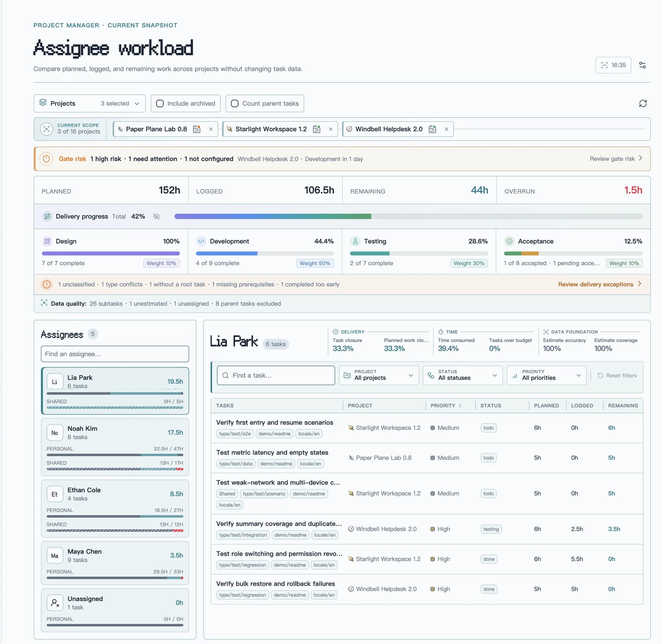This screenshot has height=644, width=663.
Task: Click the refresh data icon
Action: pyautogui.click(x=642, y=103)
